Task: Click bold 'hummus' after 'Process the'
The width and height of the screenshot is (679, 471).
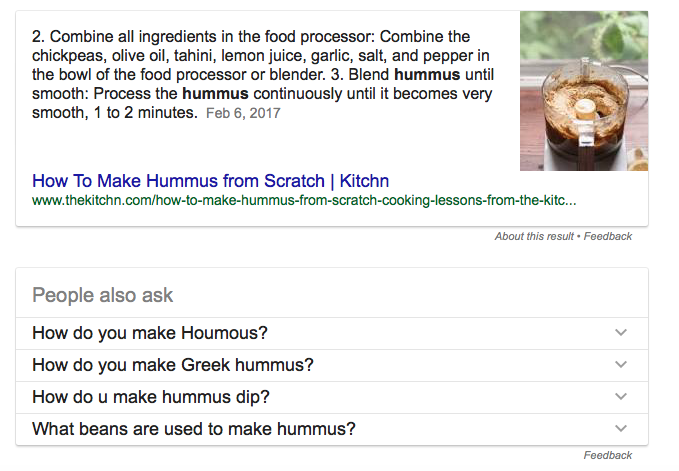Action: click(215, 94)
